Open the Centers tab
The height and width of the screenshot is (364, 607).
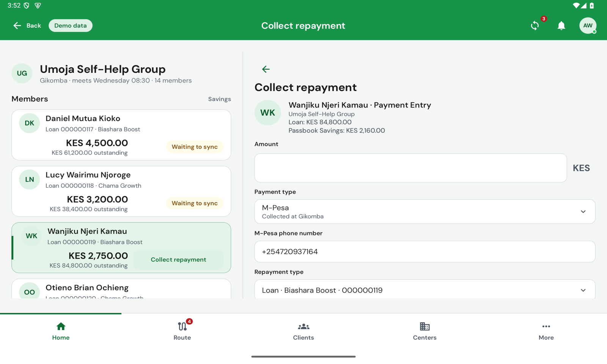(x=425, y=331)
